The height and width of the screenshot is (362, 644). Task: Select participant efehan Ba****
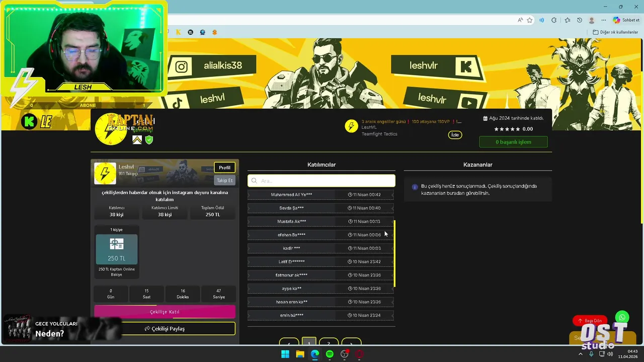320,235
